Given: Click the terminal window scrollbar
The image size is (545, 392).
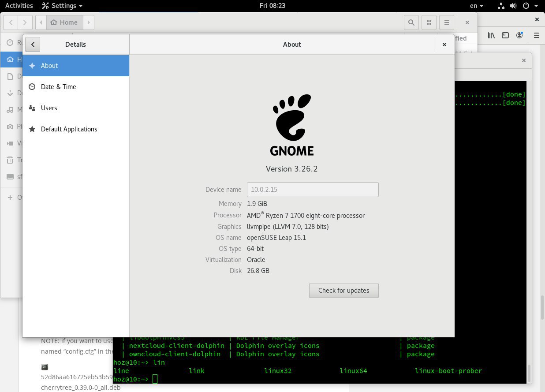Looking at the screenshot, I should (530, 373).
